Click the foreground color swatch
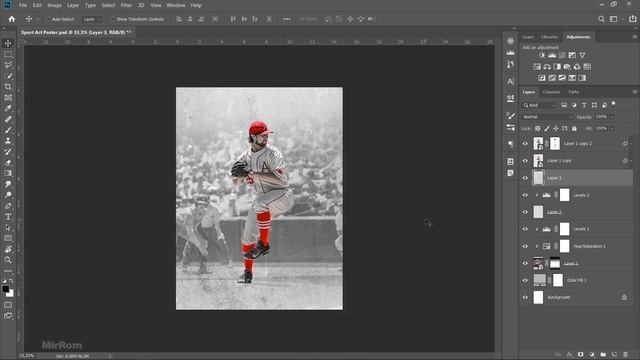This screenshot has height=360, width=640. point(6,289)
